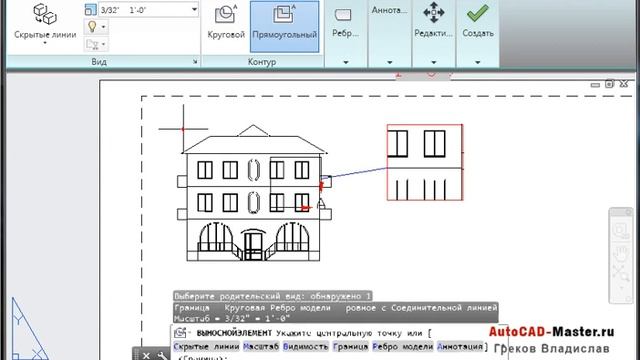Image resolution: width=640 pixels, height=360 pixels.
Task: Open the Аннотация panel label
Action: click(389, 11)
